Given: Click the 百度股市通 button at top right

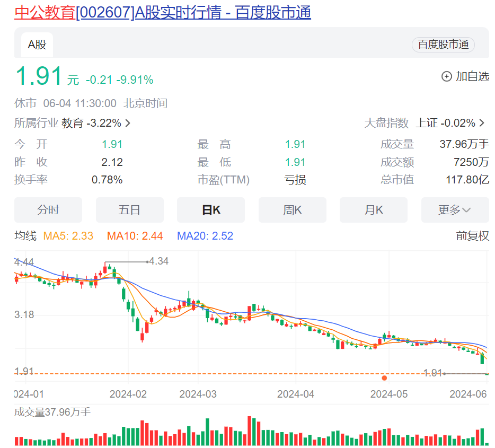Looking at the screenshot, I should click(443, 45).
